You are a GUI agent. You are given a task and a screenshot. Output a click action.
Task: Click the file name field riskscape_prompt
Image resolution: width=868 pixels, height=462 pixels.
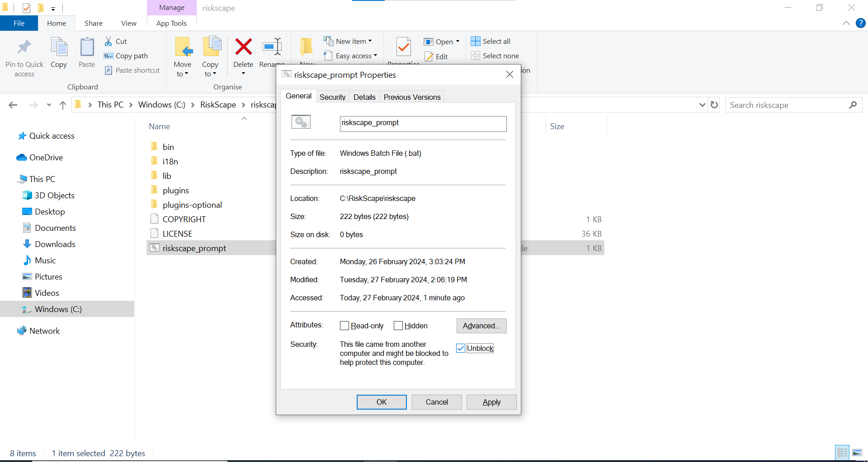[423, 124]
